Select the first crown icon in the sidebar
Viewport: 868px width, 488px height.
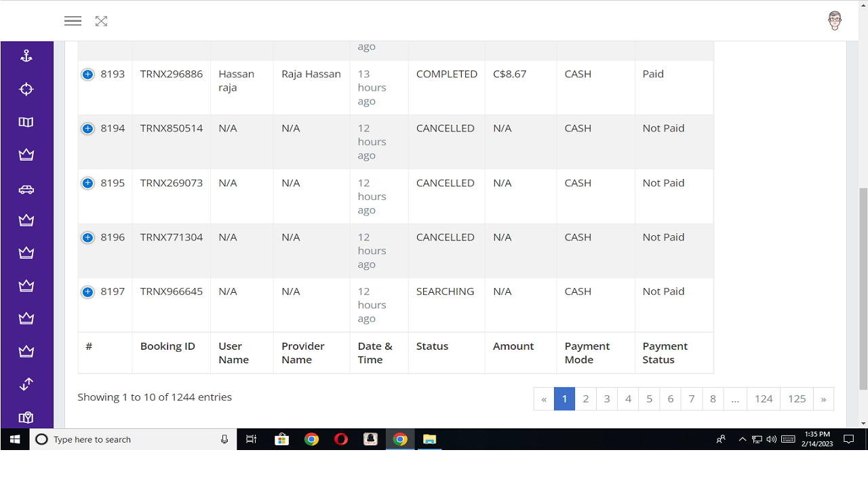pos(26,155)
